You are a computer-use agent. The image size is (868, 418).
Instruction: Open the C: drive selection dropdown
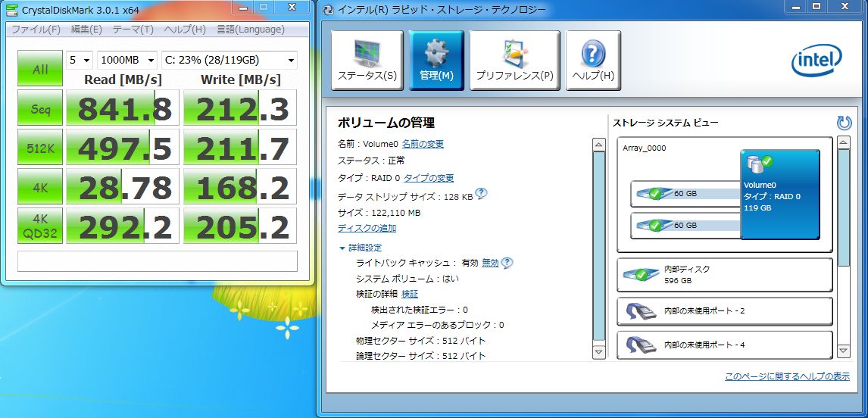click(229, 60)
